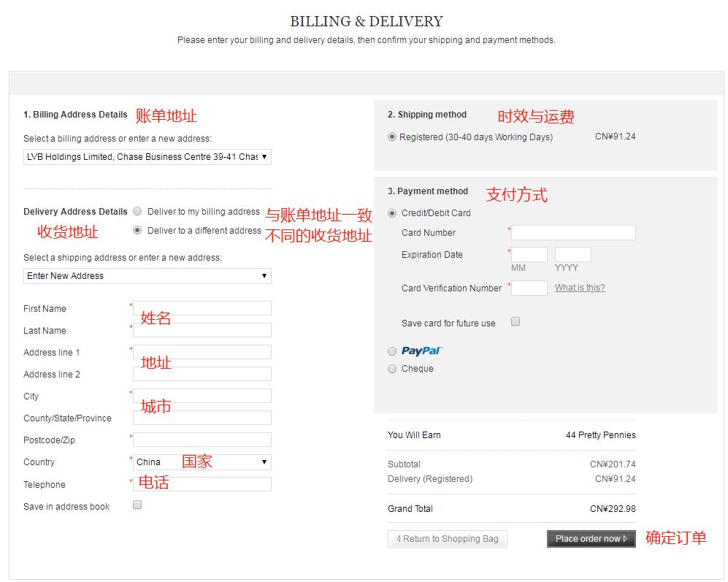Choose Deliver to a different address
The image size is (728, 582).
(137, 230)
